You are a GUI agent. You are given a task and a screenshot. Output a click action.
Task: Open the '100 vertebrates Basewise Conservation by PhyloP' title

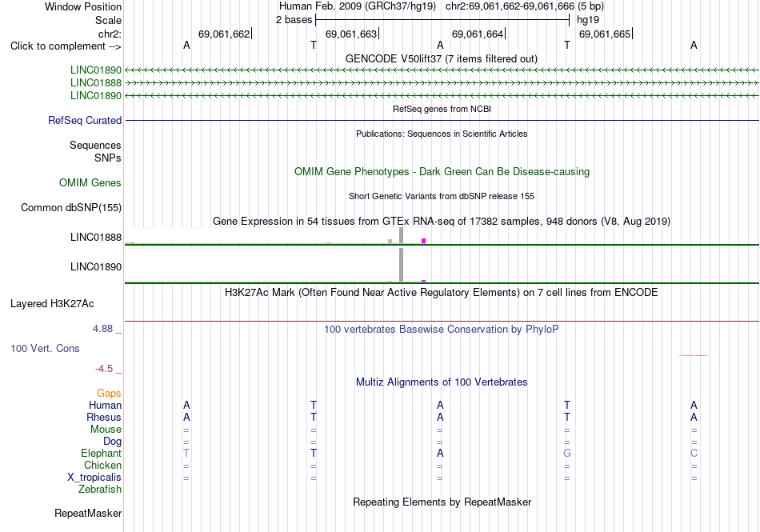tap(442, 330)
